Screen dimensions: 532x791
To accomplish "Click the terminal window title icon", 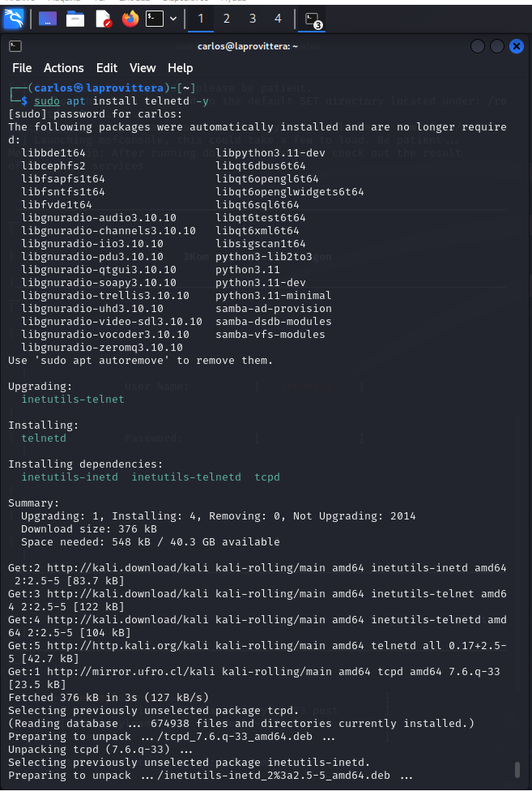I will click(15, 46).
